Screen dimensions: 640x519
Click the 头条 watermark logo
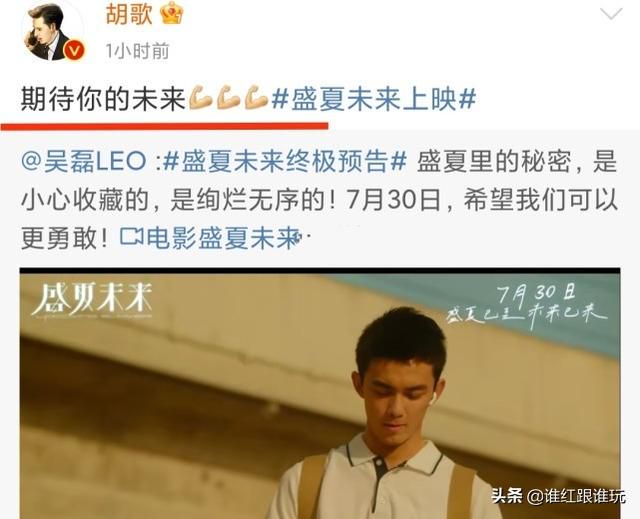[x=507, y=496]
